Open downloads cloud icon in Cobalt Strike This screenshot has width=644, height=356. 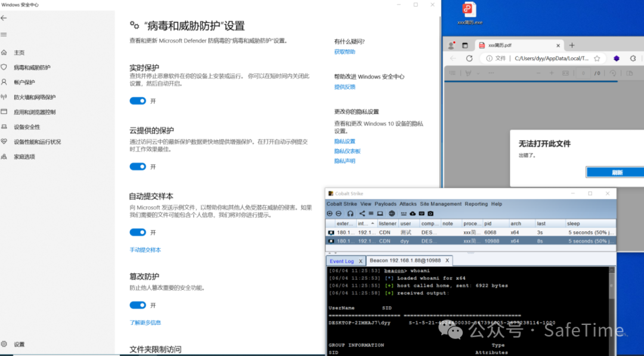(413, 213)
